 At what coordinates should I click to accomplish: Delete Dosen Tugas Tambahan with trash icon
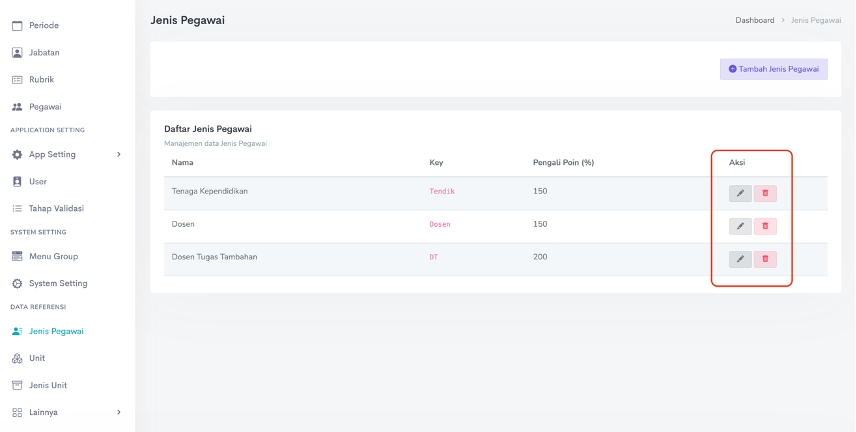pyautogui.click(x=765, y=259)
